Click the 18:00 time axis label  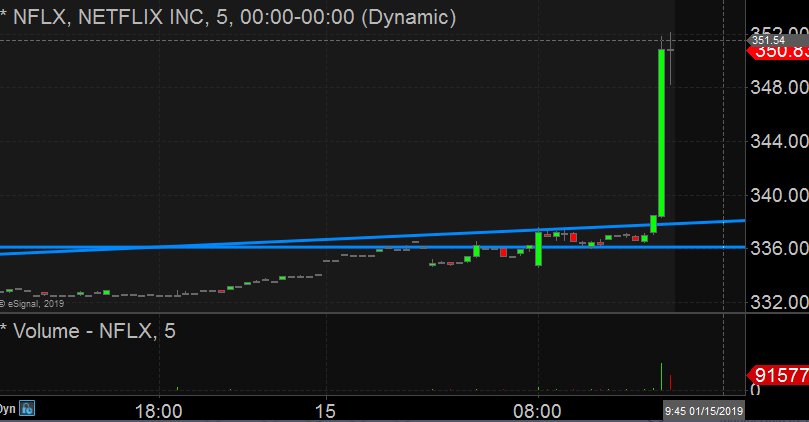click(158, 411)
